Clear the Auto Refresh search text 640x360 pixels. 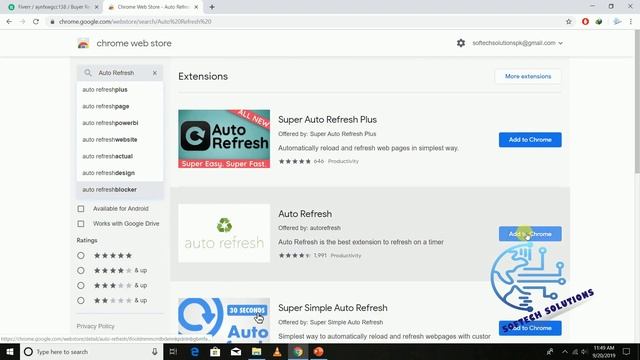click(x=155, y=73)
